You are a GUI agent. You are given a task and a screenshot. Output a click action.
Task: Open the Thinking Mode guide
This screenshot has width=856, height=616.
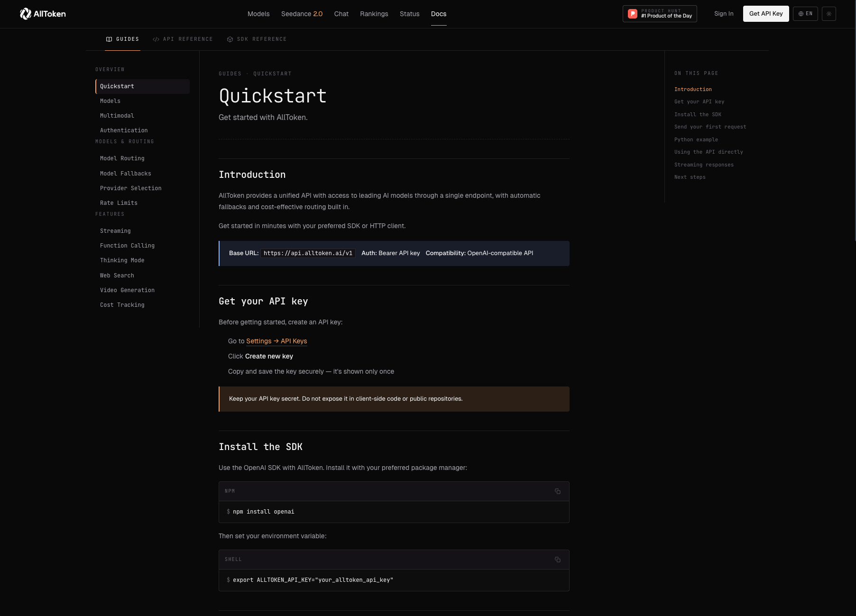point(142,260)
